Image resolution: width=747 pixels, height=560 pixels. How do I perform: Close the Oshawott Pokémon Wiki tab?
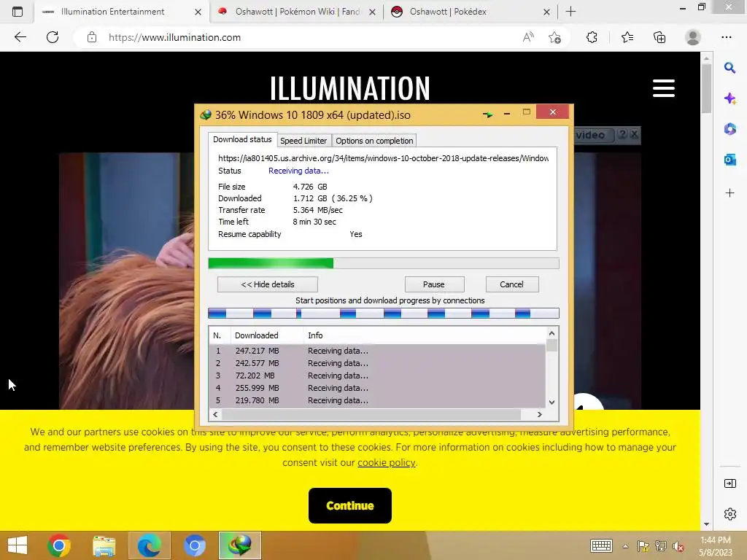pos(373,12)
